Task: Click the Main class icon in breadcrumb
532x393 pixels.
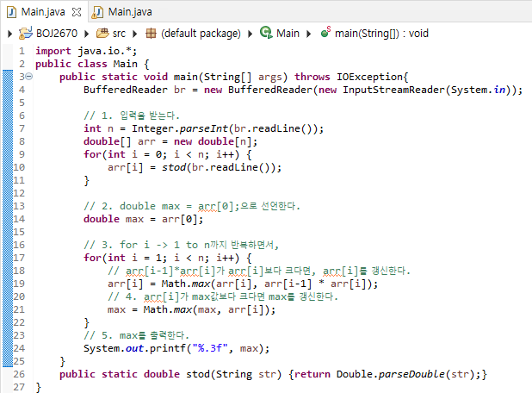Action: point(266,33)
